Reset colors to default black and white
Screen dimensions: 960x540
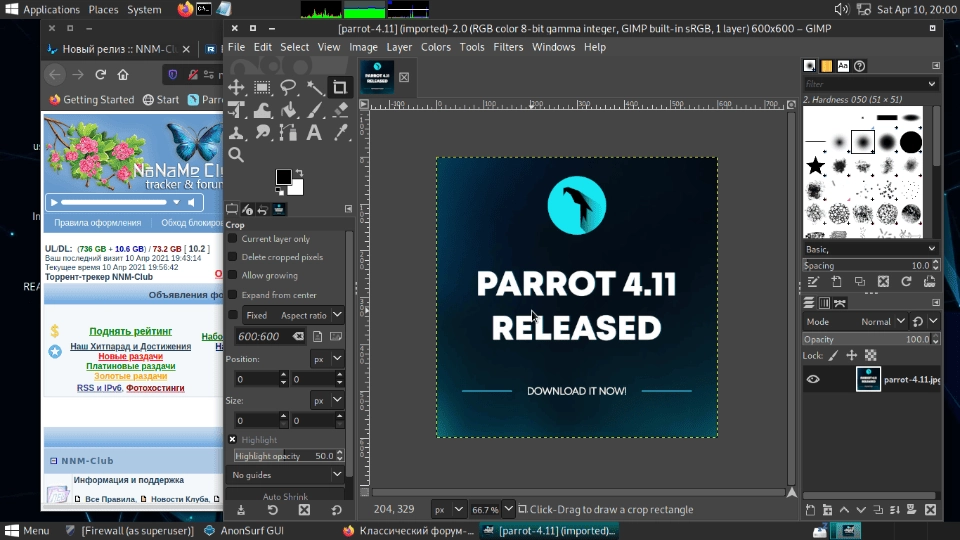point(279,192)
